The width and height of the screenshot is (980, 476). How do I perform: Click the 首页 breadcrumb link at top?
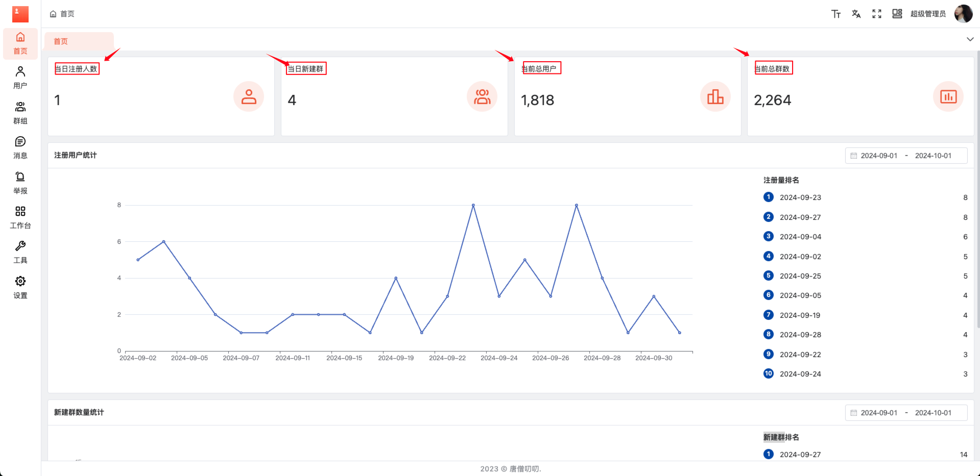pos(67,14)
